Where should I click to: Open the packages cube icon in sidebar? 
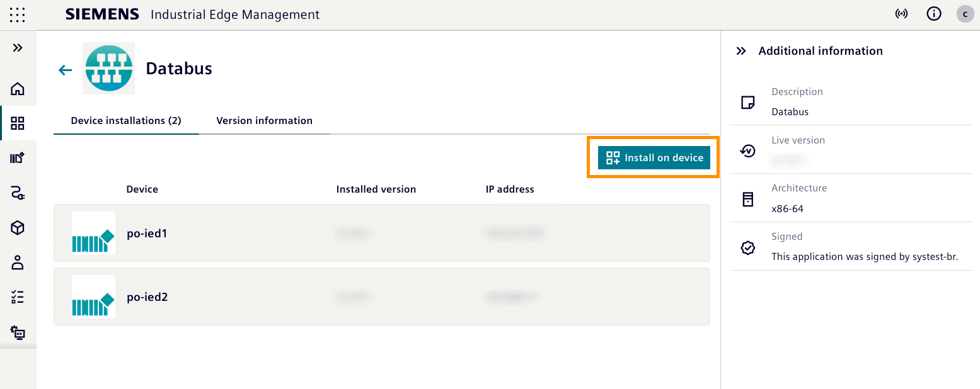pyautogui.click(x=18, y=228)
